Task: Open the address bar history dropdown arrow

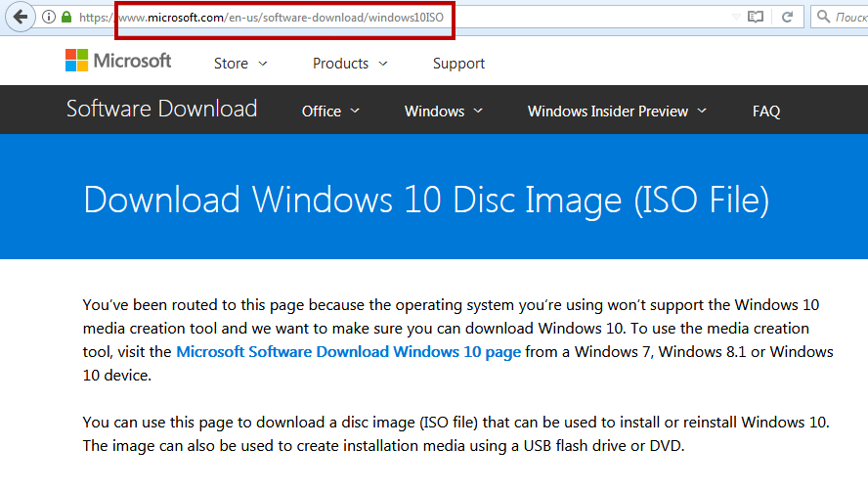Action: pos(736,18)
